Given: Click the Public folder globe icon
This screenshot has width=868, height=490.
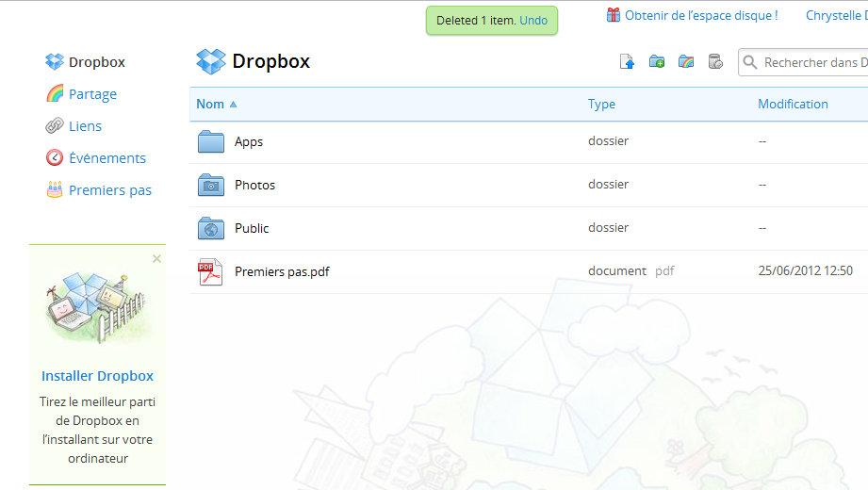Looking at the screenshot, I should pyautogui.click(x=211, y=228).
